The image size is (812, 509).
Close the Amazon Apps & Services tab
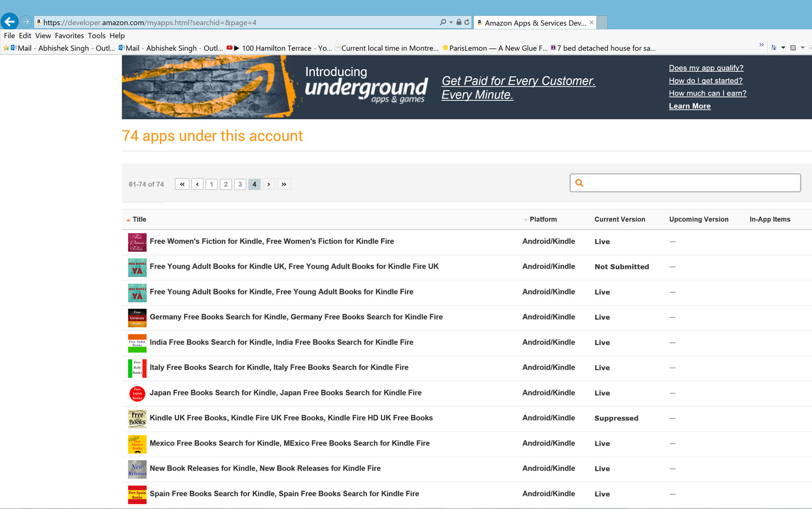point(591,22)
